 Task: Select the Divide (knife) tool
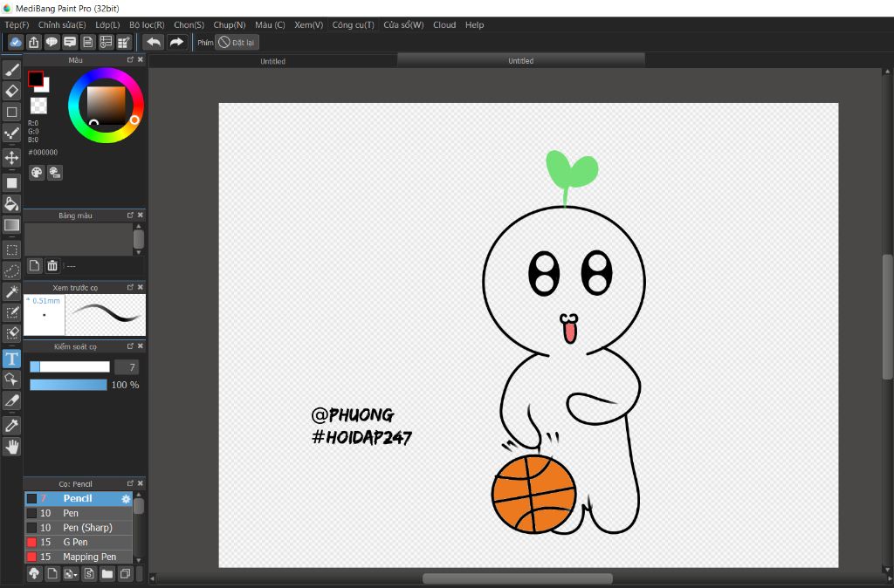point(11,400)
